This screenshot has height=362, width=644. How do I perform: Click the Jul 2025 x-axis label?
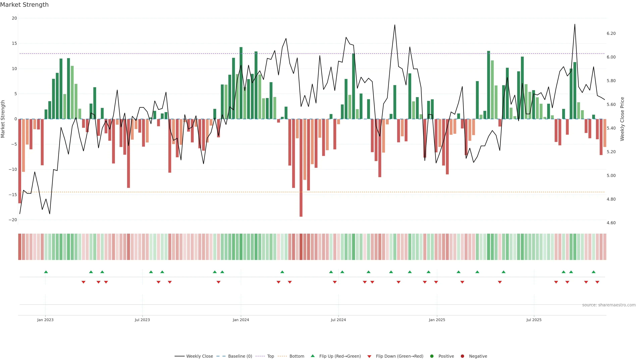coord(534,320)
